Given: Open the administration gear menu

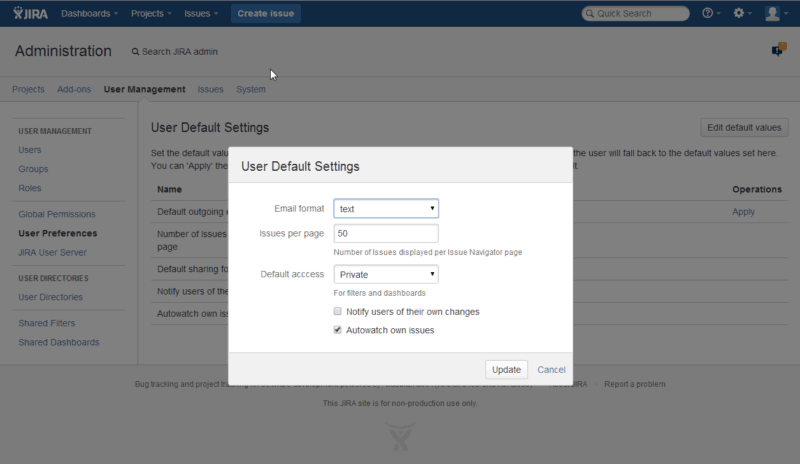Looking at the screenshot, I should 742,13.
